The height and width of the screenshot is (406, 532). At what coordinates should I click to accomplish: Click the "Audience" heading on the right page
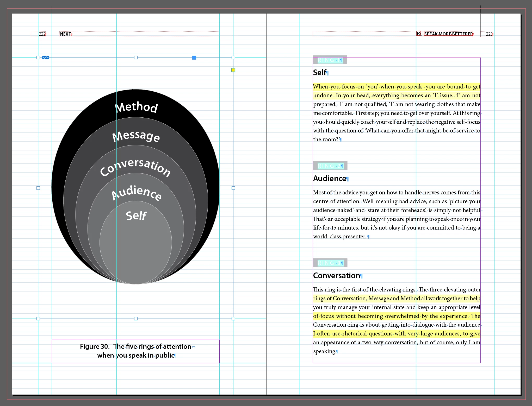[330, 179]
